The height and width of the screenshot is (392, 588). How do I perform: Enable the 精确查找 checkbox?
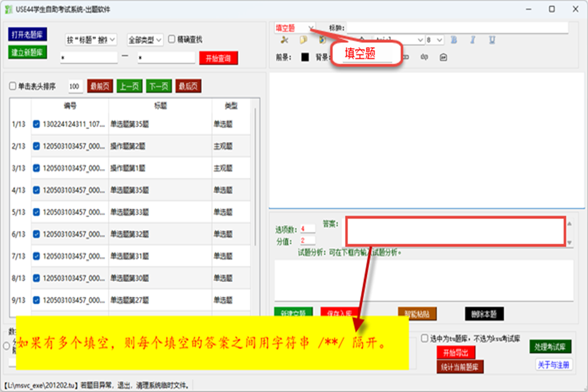coord(171,39)
